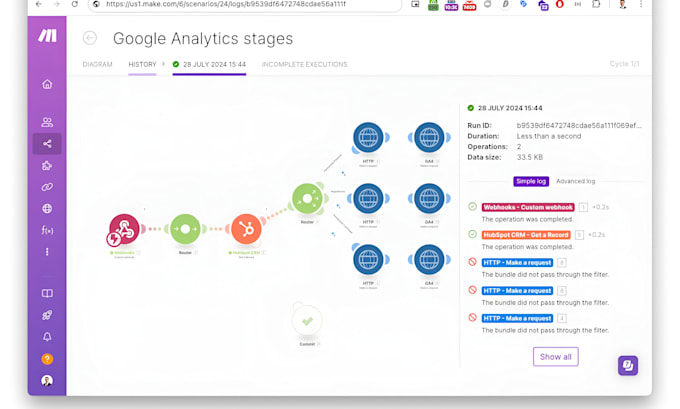Screen dimensions: 680x409
Task: Click the circled back arrow beside scenario title
Action: click(x=90, y=38)
